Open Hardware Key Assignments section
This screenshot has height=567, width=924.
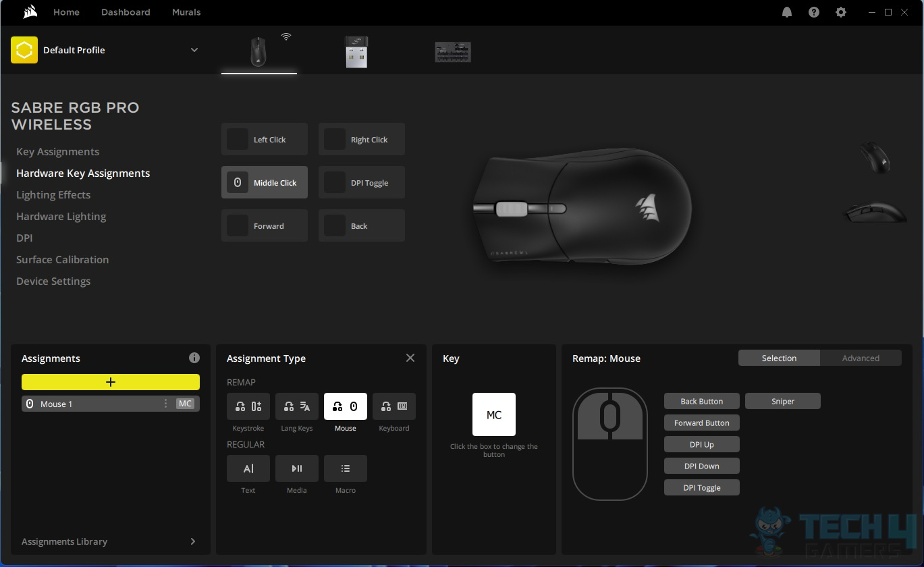click(83, 173)
